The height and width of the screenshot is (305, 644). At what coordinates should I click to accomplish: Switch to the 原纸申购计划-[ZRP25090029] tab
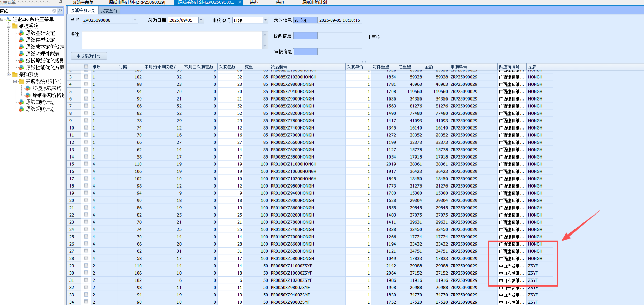point(137,2)
